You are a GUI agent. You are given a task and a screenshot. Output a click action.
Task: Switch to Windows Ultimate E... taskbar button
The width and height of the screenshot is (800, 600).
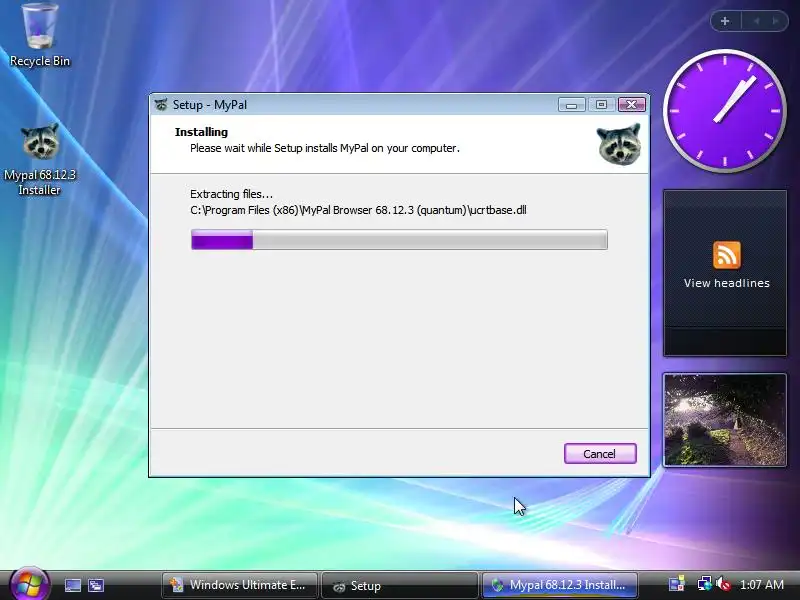pos(239,585)
